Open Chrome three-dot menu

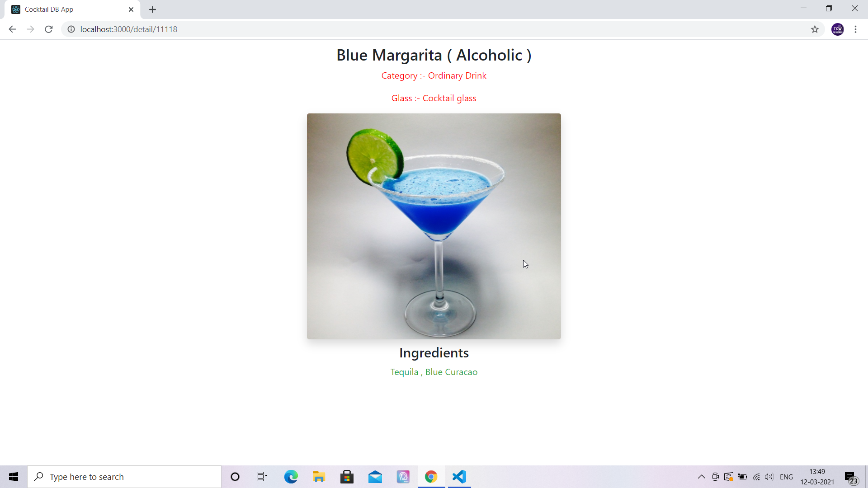[855, 29]
